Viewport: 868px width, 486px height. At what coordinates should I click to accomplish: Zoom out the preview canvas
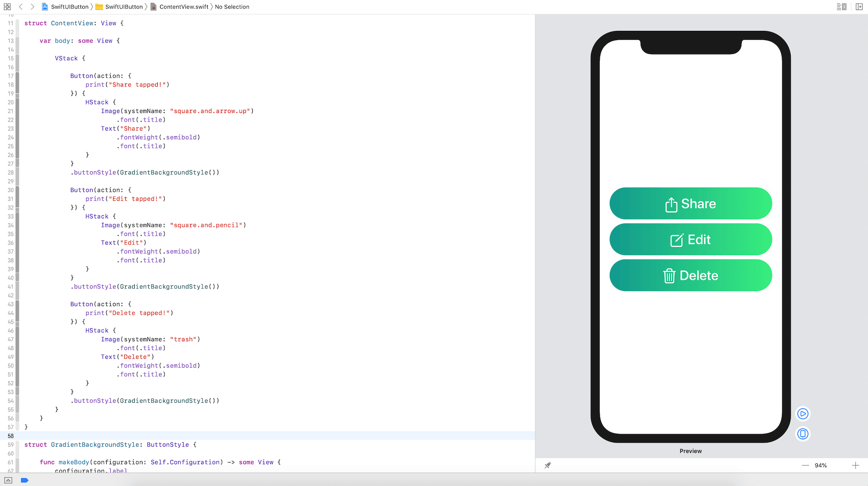pos(805,465)
